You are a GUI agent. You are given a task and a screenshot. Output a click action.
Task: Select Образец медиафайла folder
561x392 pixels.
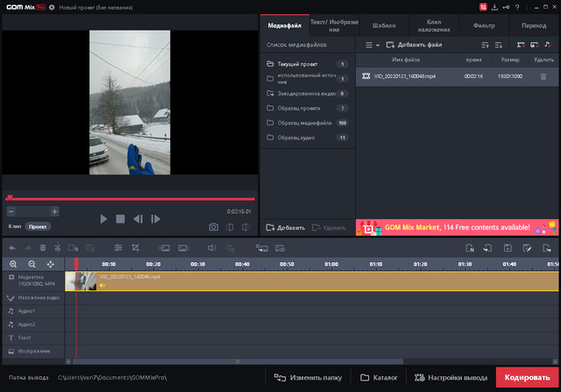point(308,123)
